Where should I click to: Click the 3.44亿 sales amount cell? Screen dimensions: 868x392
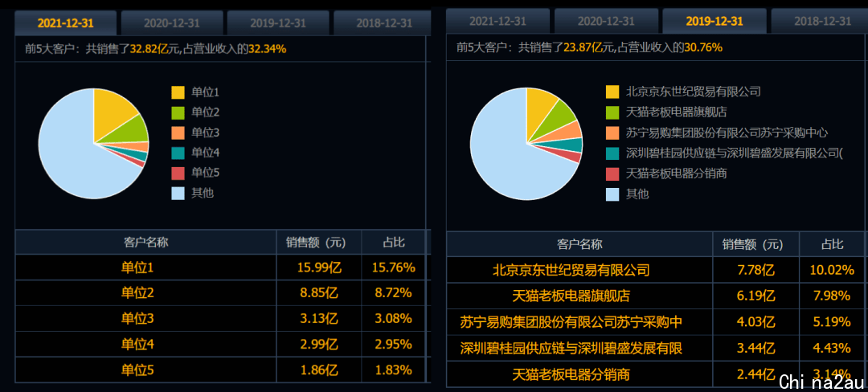pyautogui.click(x=756, y=348)
